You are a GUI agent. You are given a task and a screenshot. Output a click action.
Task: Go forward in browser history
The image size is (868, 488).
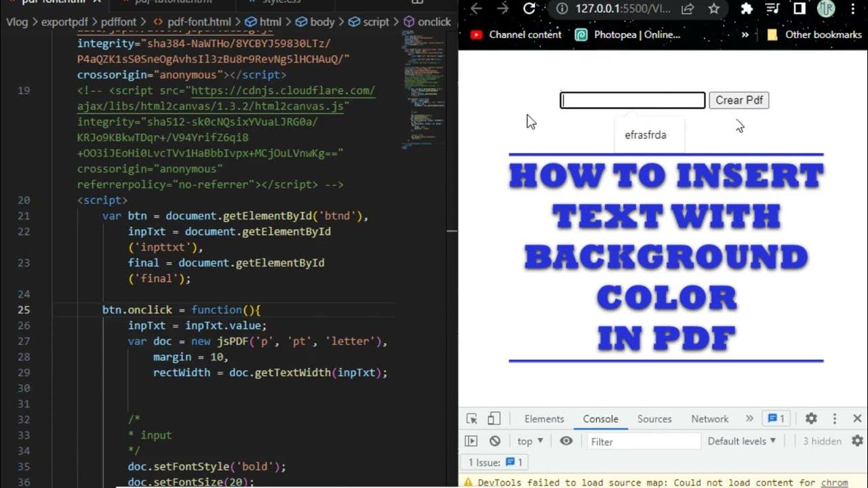point(502,9)
